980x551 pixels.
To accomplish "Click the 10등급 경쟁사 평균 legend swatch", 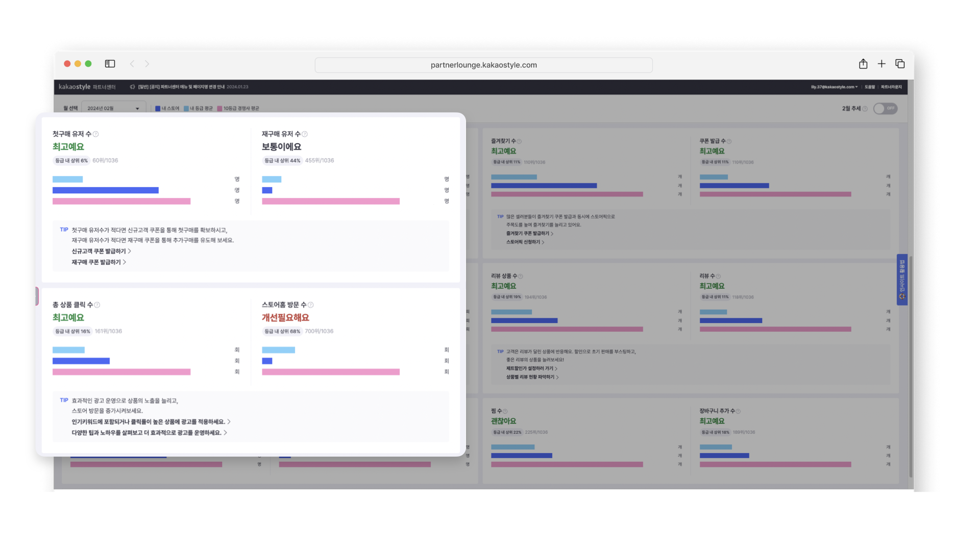I will [x=219, y=108].
